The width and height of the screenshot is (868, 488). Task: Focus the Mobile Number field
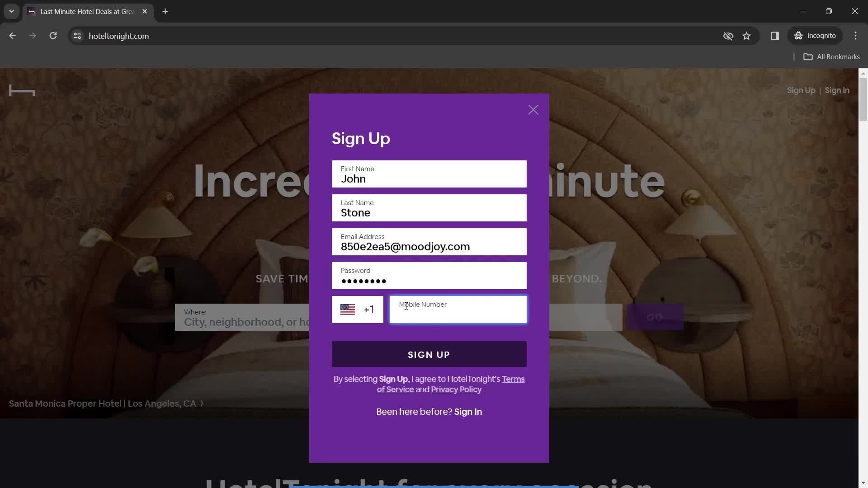tap(458, 310)
